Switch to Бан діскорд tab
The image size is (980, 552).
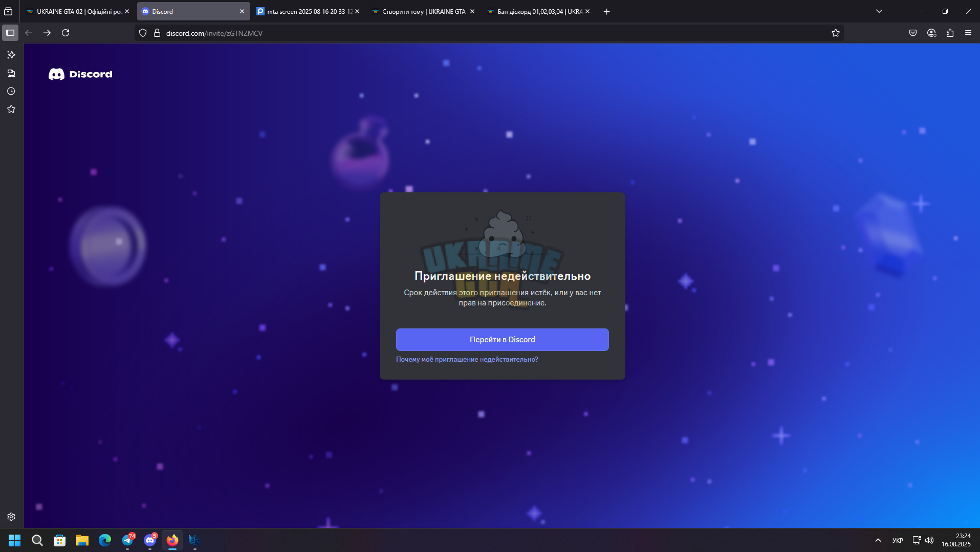[x=538, y=11]
